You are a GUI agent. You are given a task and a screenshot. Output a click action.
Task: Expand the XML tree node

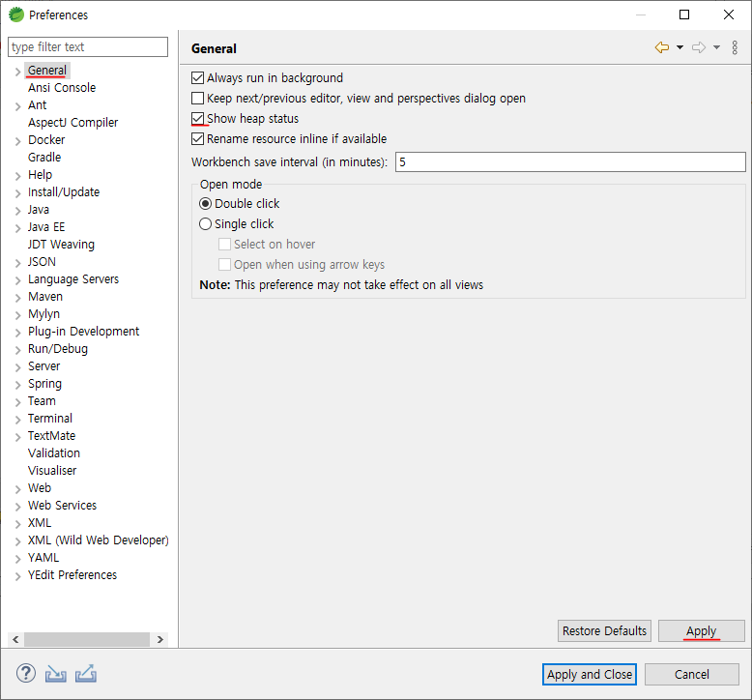coord(17,524)
